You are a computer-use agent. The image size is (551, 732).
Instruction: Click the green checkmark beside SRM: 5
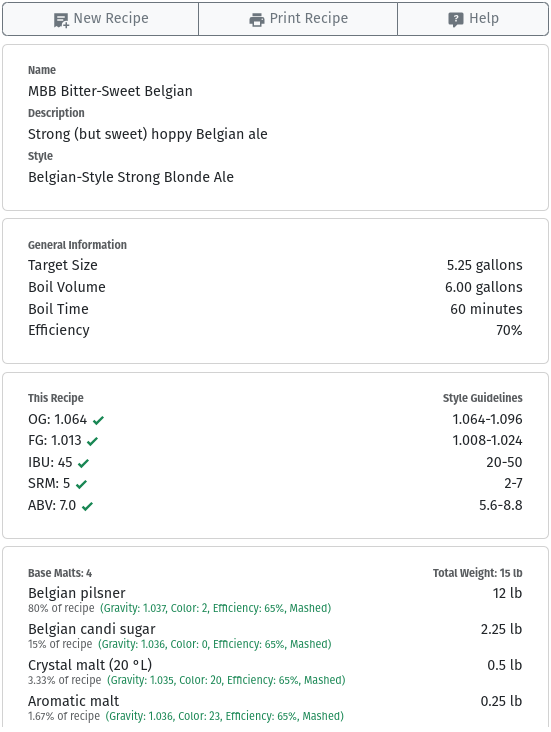pos(81,484)
